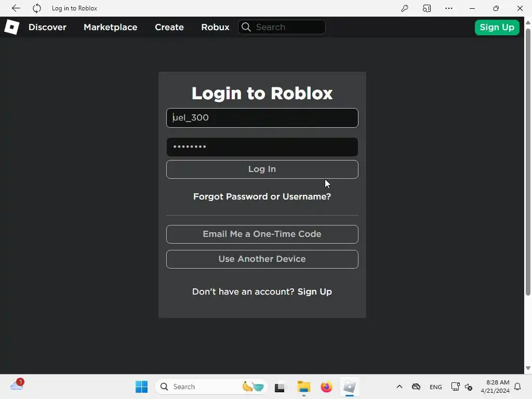Open the three-dot more options menu

pos(449,8)
